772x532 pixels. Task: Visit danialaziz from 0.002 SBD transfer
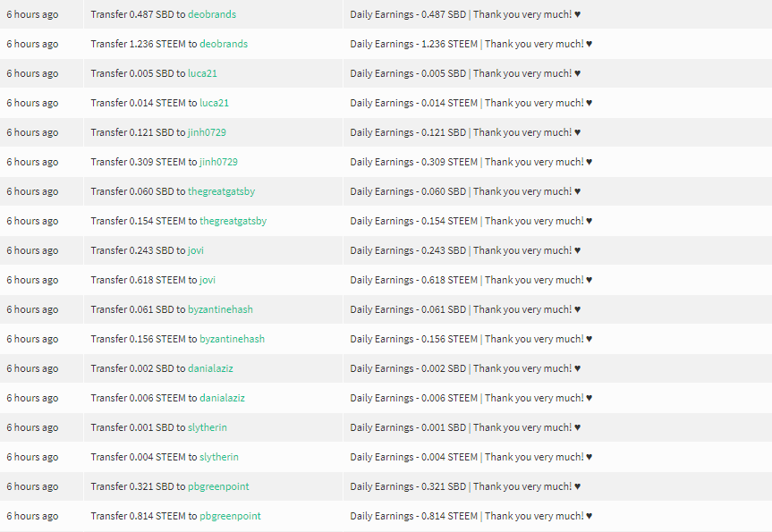click(x=210, y=368)
